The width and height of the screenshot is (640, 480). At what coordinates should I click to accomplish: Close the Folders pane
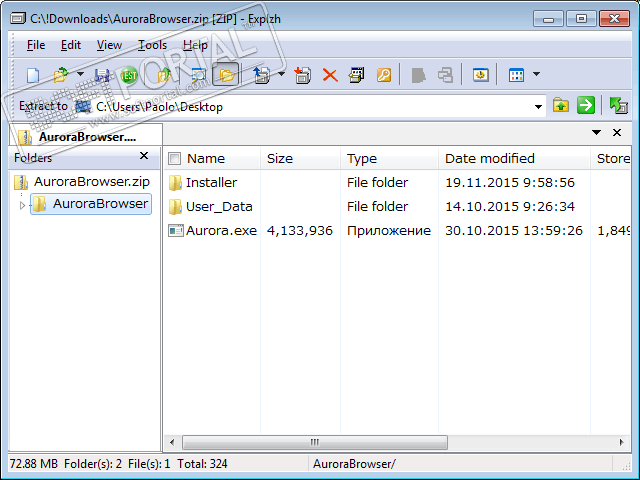click(144, 156)
